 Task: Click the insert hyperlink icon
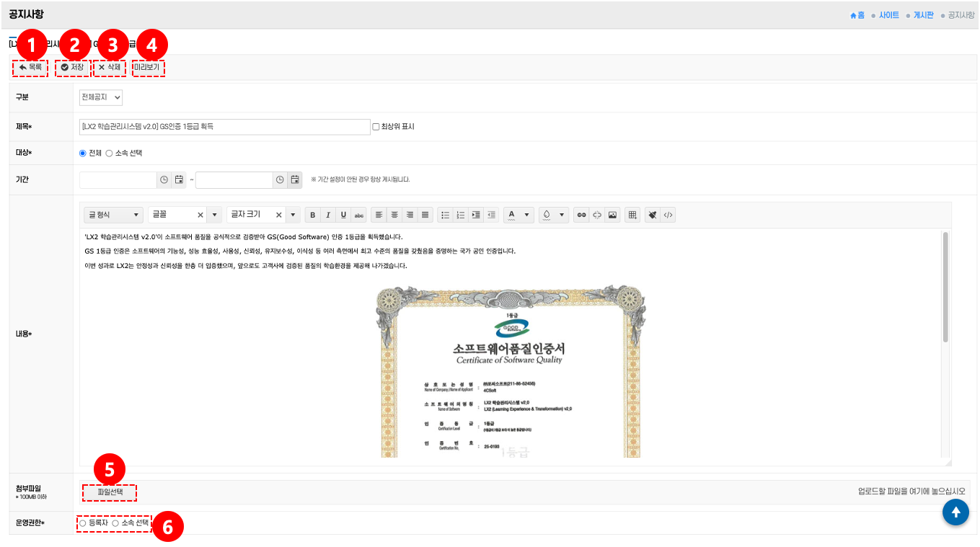point(581,215)
